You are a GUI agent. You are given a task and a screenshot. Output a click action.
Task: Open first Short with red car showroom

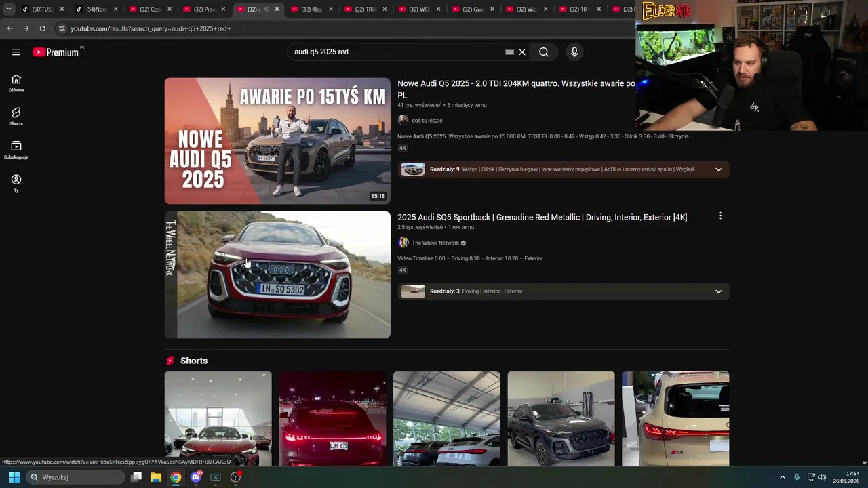click(x=218, y=419)
